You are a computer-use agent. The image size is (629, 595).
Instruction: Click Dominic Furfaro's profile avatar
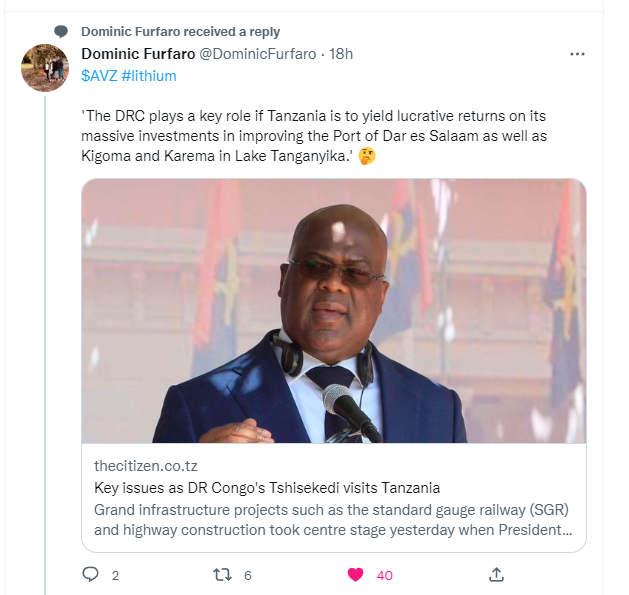pos(45,68)
